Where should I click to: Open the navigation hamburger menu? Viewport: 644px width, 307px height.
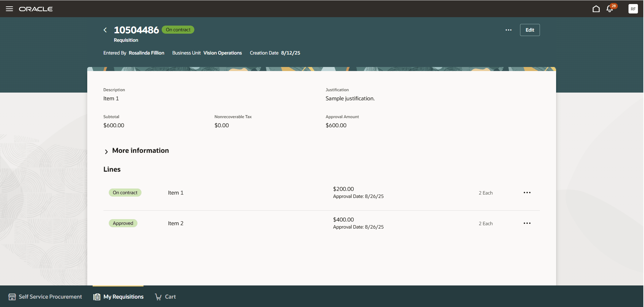coord(9,9)
